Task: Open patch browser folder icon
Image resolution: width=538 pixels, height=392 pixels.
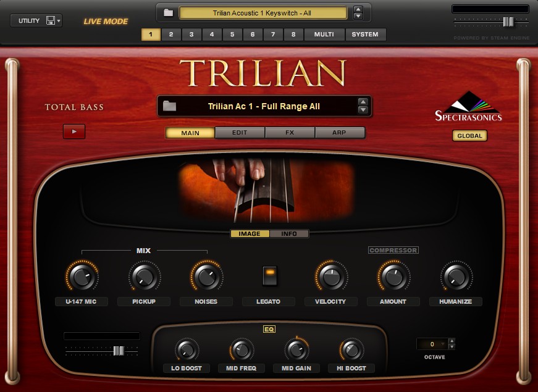Action: (169, 106)
